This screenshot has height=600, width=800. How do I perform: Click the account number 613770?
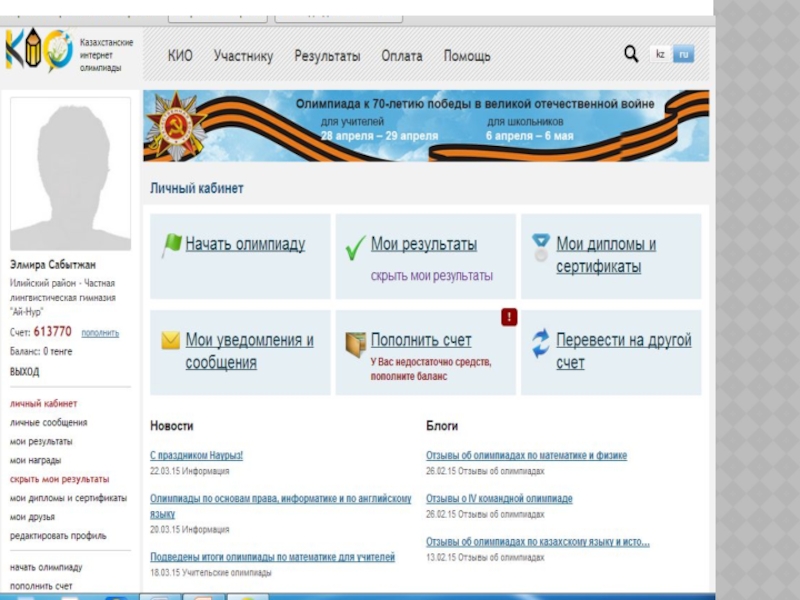[53, 332]
